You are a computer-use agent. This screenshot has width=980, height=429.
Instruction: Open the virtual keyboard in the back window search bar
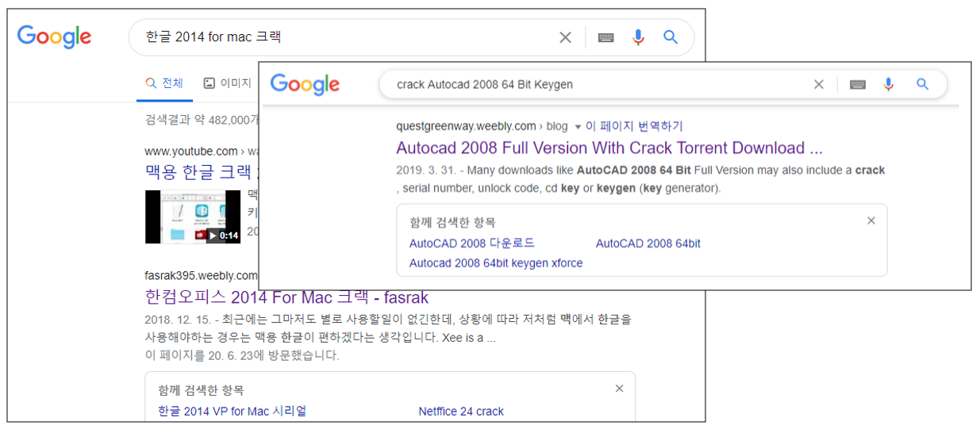pyautogui.click(x=606, y=37)
